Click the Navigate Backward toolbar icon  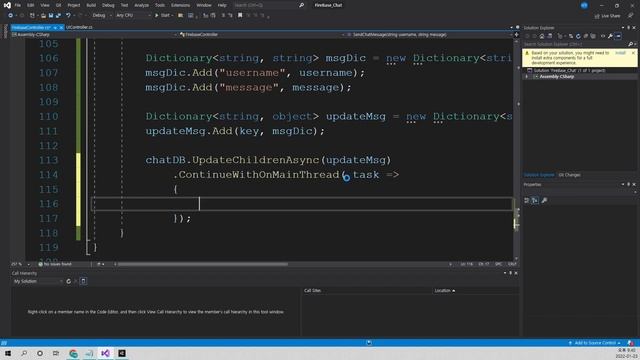coord(10,16)
